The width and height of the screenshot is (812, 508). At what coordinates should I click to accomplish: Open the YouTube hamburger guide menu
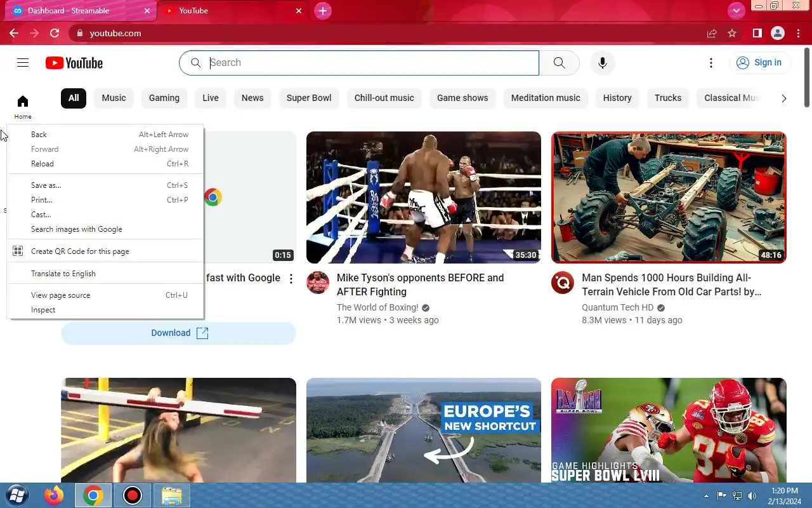[x=23, y=62]
